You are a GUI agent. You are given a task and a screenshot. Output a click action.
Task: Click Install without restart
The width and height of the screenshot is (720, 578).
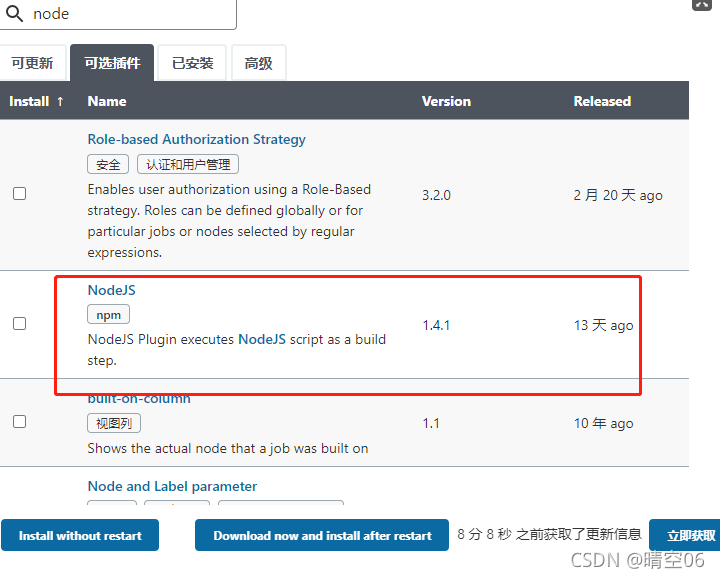click(x=80, y=535)
